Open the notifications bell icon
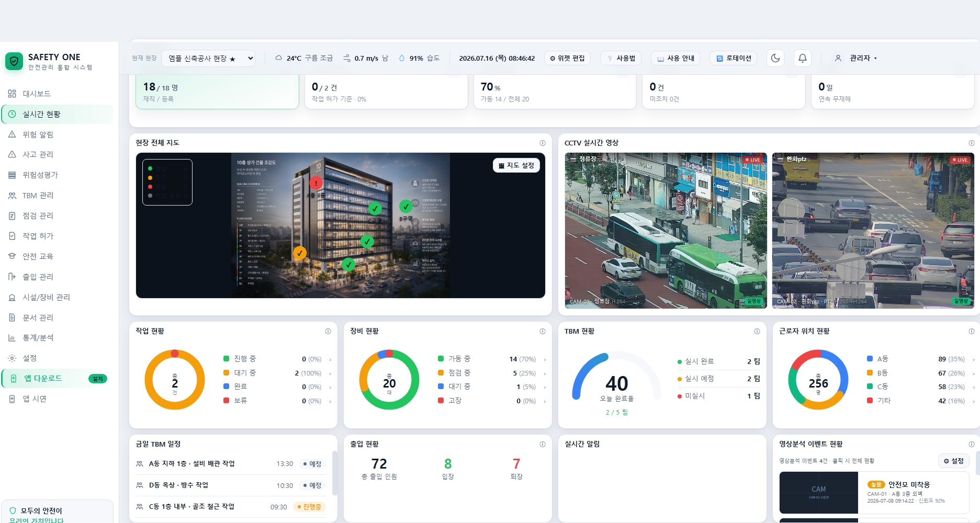Viewport: 980px width, 523px height. pyautogui.click(x=803, y=58)
